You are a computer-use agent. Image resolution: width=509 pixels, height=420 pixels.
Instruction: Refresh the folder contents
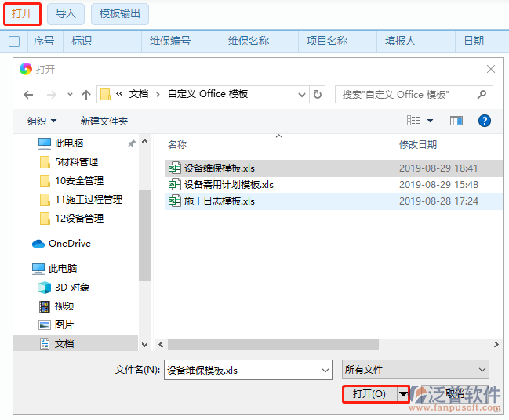(318, 94)
